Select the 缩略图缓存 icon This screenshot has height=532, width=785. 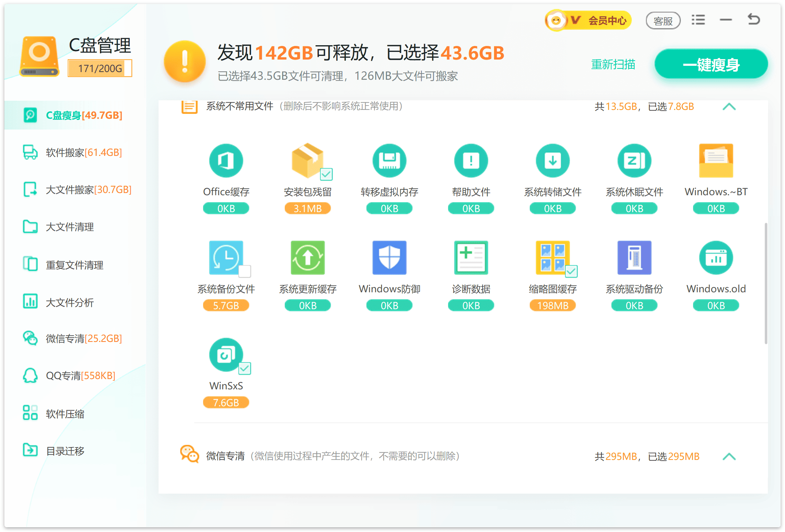[x=553, y=257]
